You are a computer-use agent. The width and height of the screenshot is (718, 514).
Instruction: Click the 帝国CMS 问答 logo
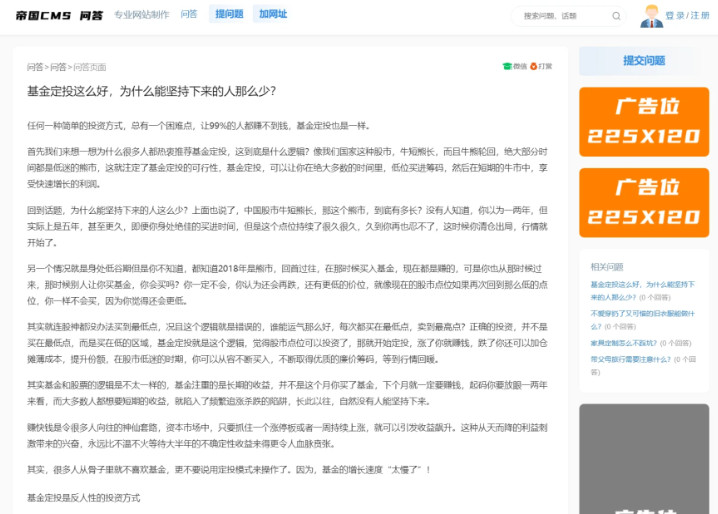click(x=58, y=15)
